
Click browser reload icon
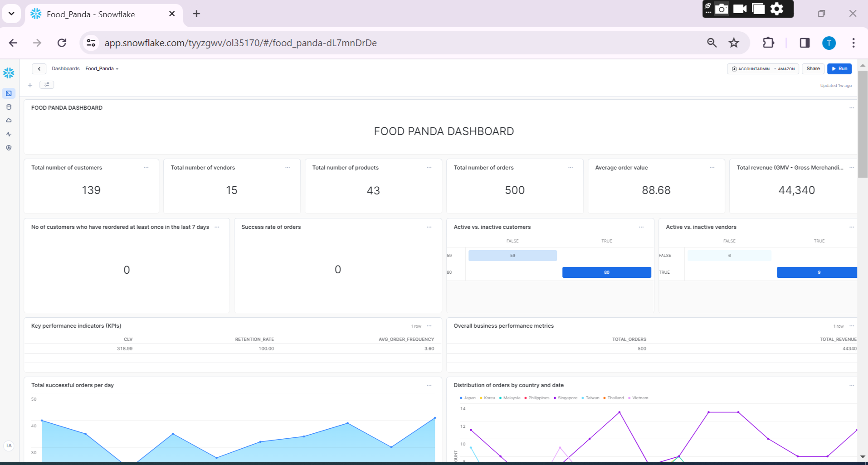[x=62, y=43]
